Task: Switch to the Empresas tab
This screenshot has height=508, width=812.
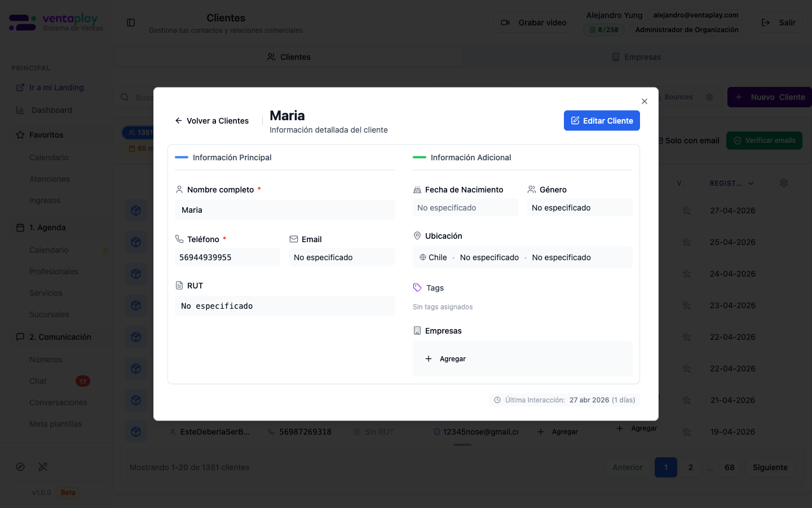Action: click(x=636, y=56)
